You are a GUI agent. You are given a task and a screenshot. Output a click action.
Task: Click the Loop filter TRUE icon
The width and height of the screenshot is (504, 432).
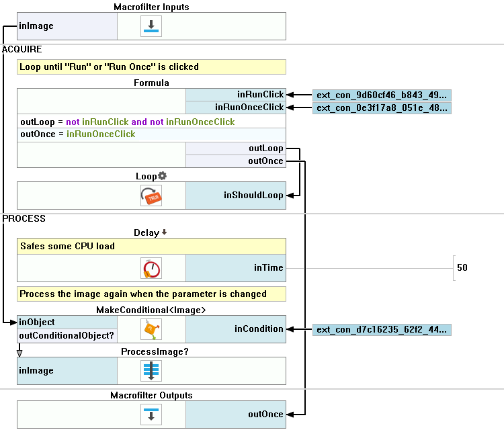pos(151,196)
